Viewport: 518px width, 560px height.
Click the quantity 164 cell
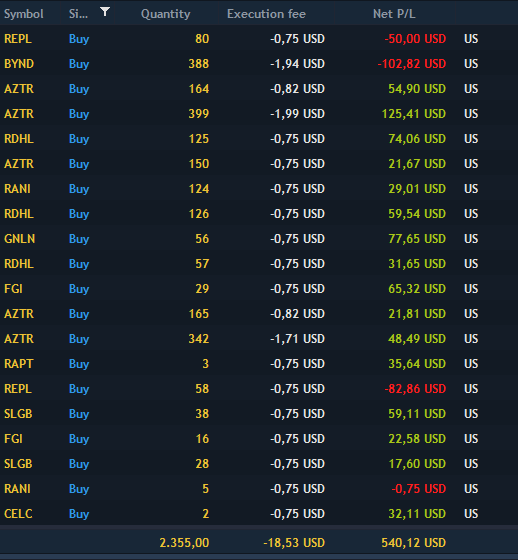tap(199, 89)
